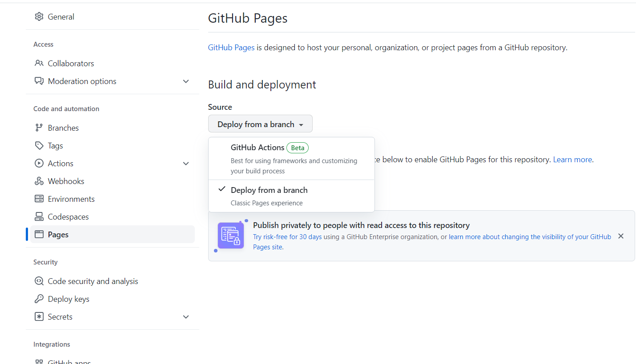Click the Codespaces monitor icon

(x=39, y=217)
